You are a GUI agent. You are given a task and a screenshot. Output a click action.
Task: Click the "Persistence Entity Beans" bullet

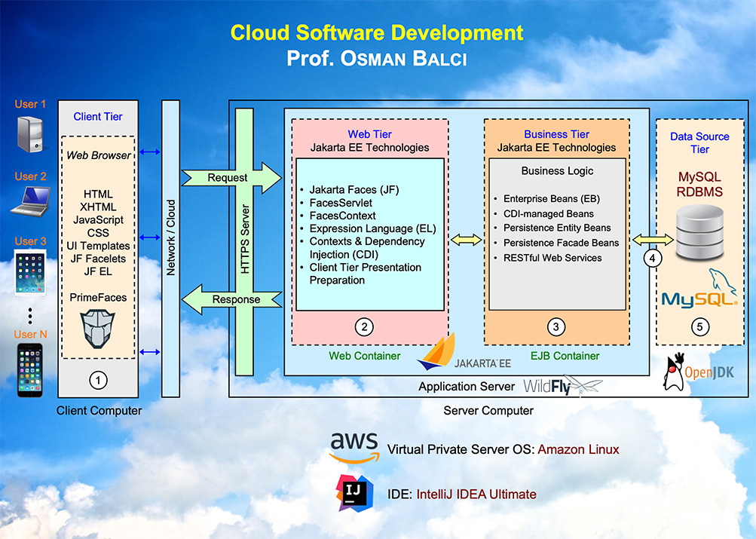coord(557,228)
